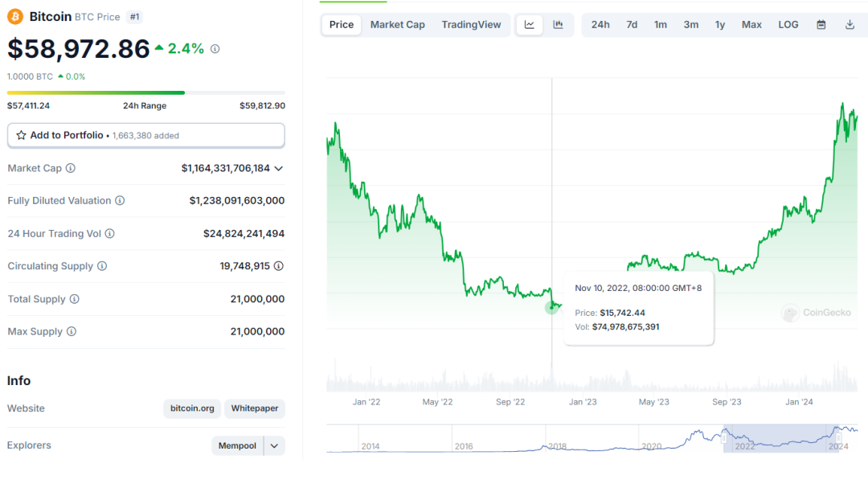Viewport: 868px width, 488px height.
Task: Toggle LOG scale on chart
Action: point(788,25)
